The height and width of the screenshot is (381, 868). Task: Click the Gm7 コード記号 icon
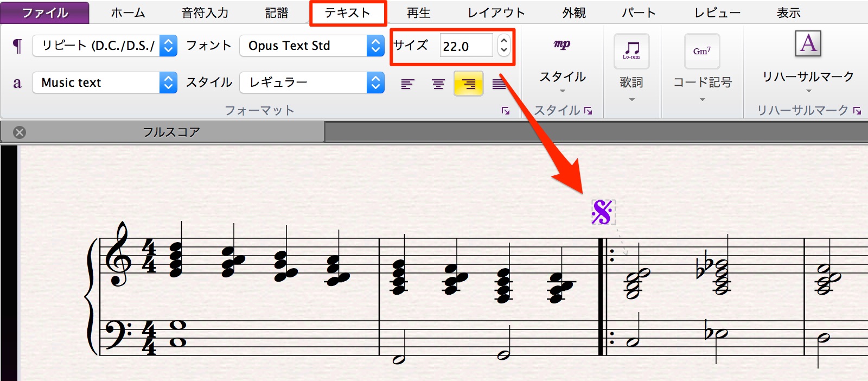tap(702, 51)
